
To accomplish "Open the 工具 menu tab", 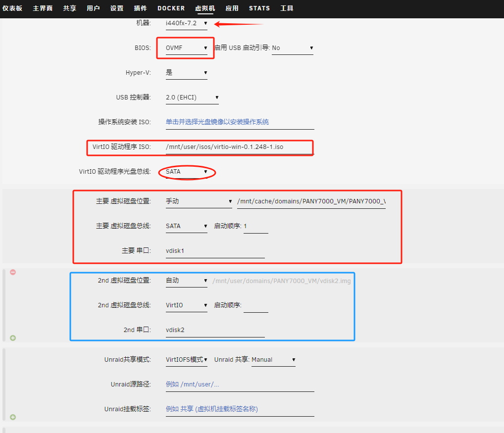I will [x=287, y=8].
